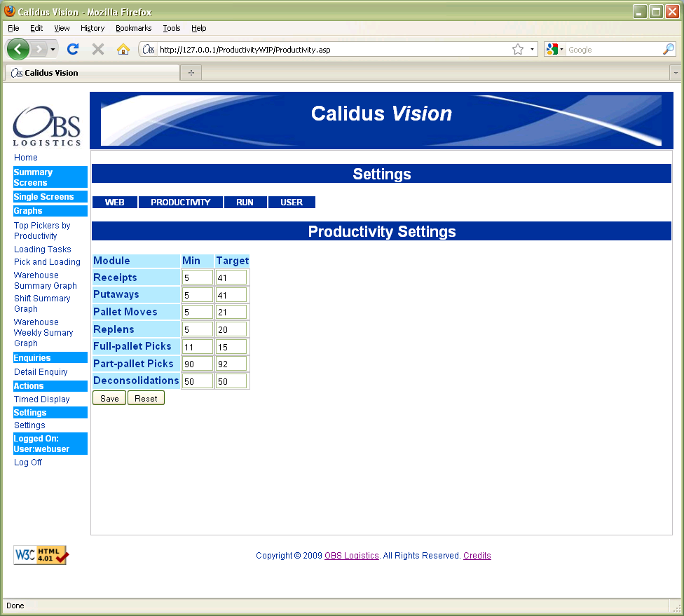The image size is (684, 616).
Task: Click the Done status bar text
Action: tap(15, 605)
